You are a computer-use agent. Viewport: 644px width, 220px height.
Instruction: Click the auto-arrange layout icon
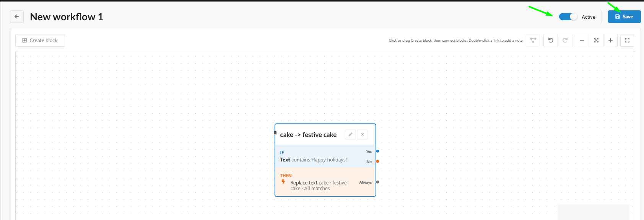pyautogui.click(x=533, y=40)
